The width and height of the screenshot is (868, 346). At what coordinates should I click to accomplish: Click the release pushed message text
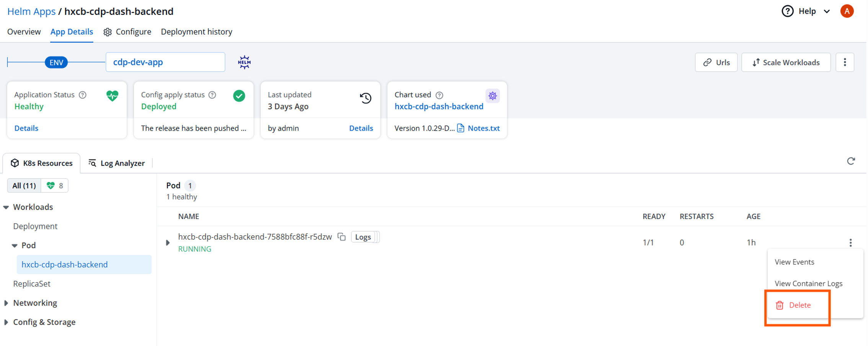[x=193, y=128]
